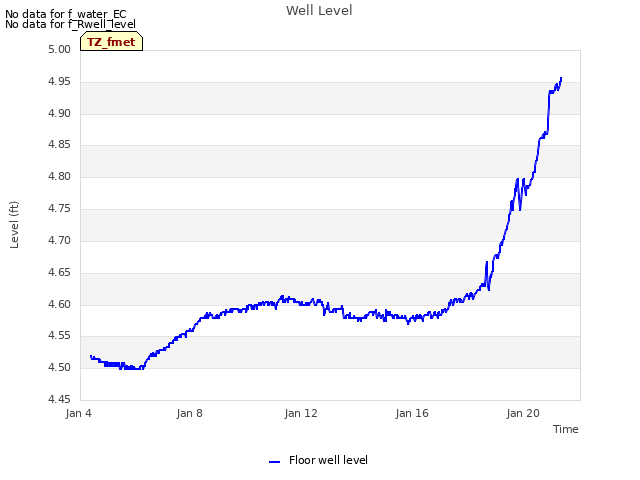The width and height of the screenshot is (640, 480).
Task: Click the 4.45 y-axis tick label
Action: (59, 399)
